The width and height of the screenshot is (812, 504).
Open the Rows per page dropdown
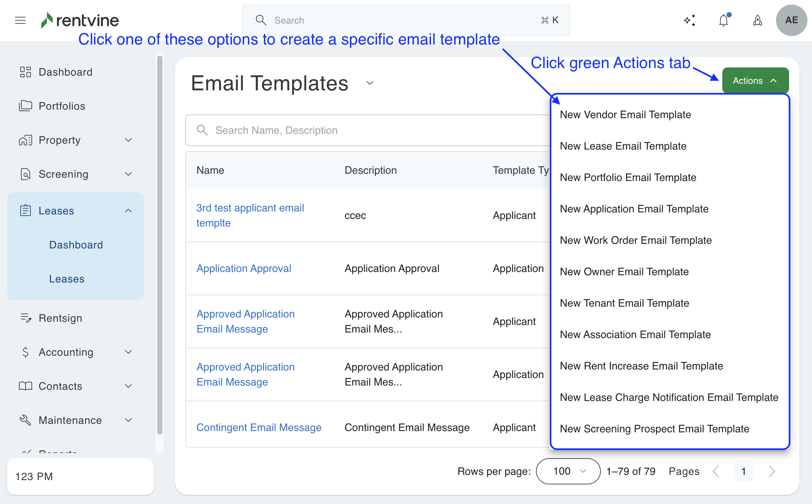tap(568, 471)
